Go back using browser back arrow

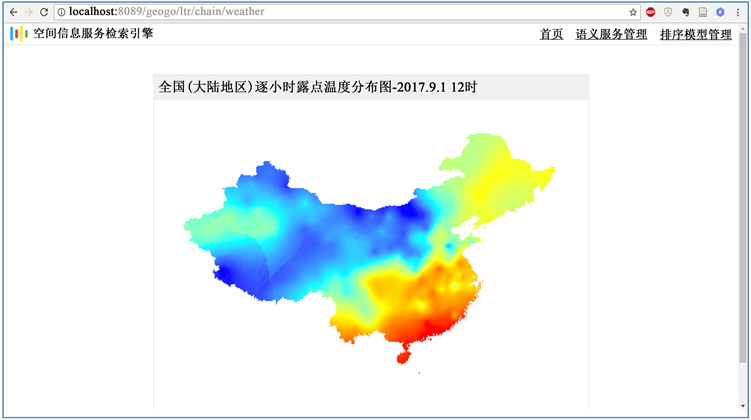click(x=13, y=12)
